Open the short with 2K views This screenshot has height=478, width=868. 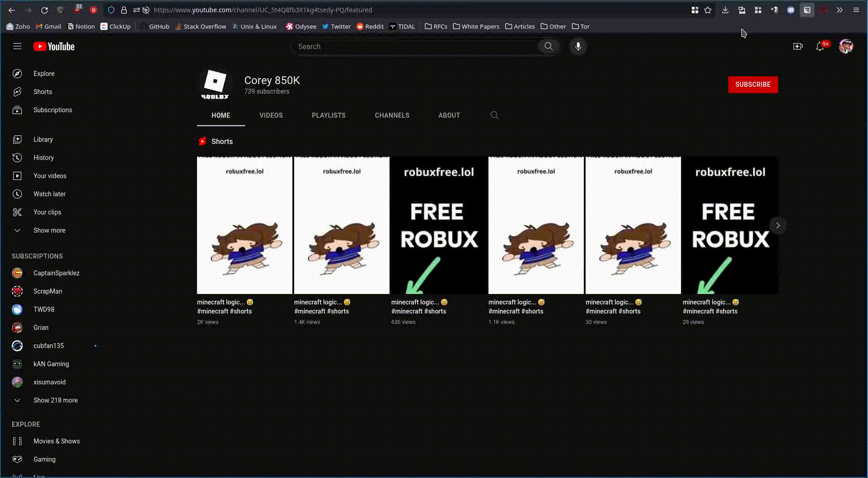[244, 225]
